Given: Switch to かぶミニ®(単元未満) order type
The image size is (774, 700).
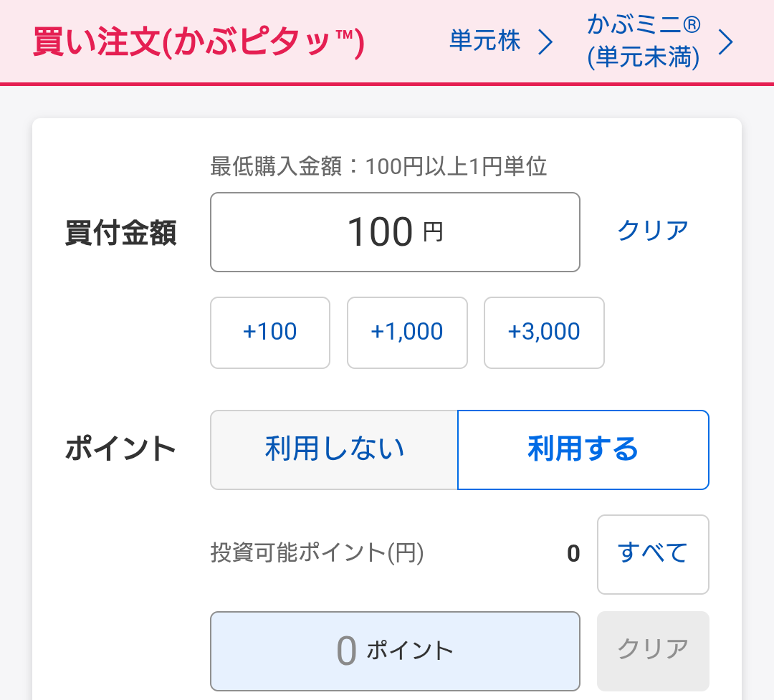Looking at the screenshot, I should click(x=659, y=42).
